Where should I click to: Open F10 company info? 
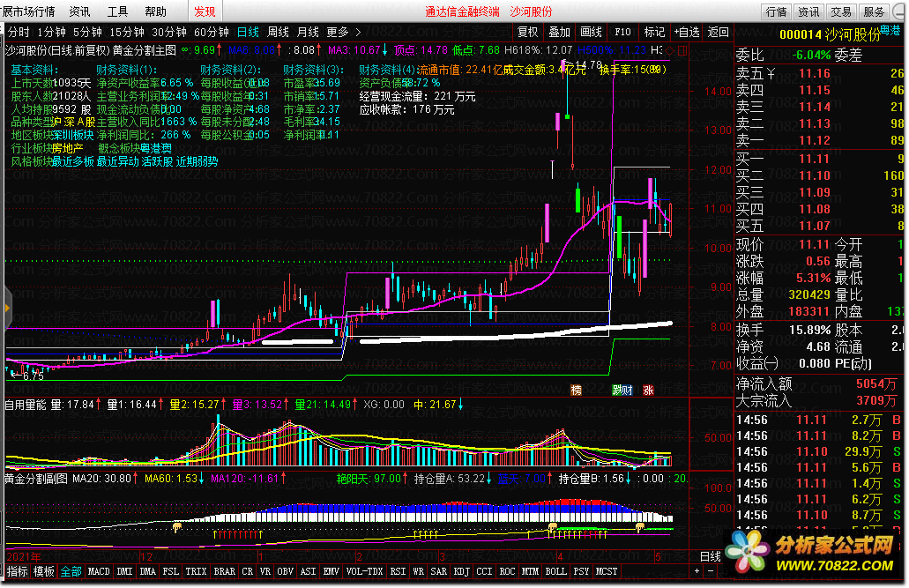pyautogui.click(x=622, y=32)
